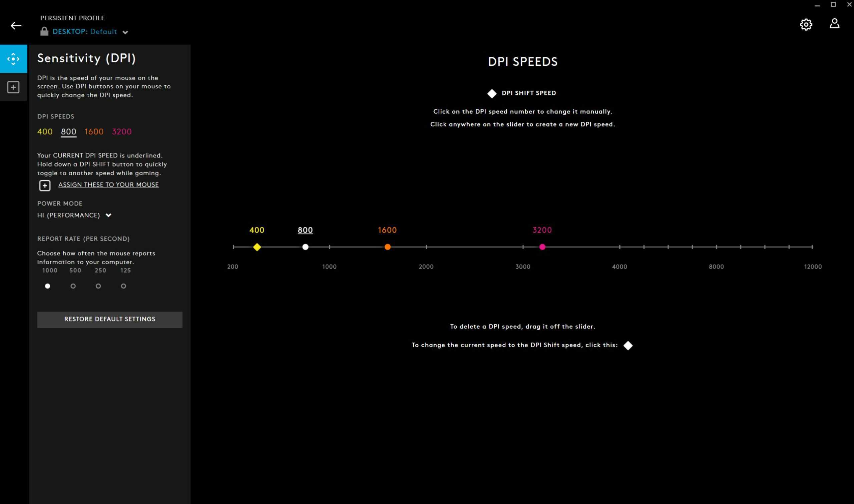Click the 3200 DPI speed number to edit

tap(541, 229)
